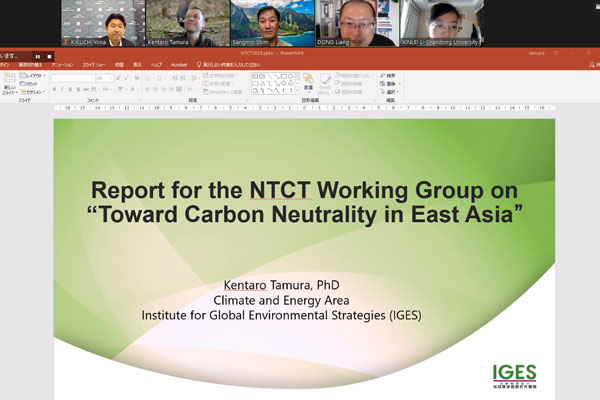The width and height of the screenshot is (600, 400).
Task: Increase font size with the larger A icon
Action: [119, 78]
